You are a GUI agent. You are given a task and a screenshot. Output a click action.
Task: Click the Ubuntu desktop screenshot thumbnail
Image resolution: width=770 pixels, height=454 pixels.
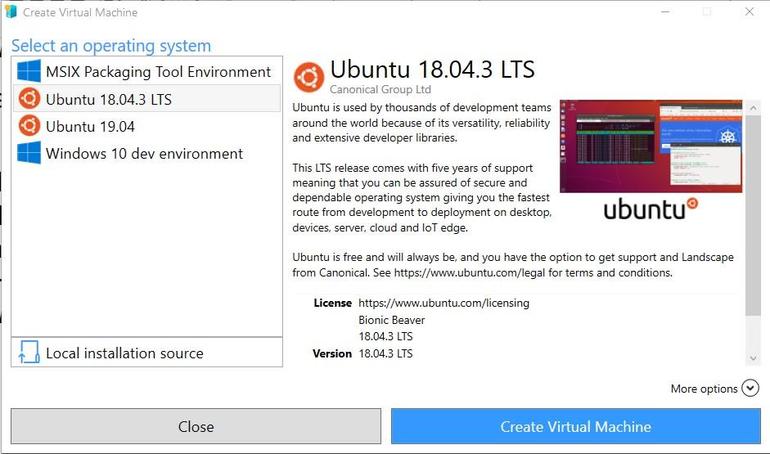(651, 146)
